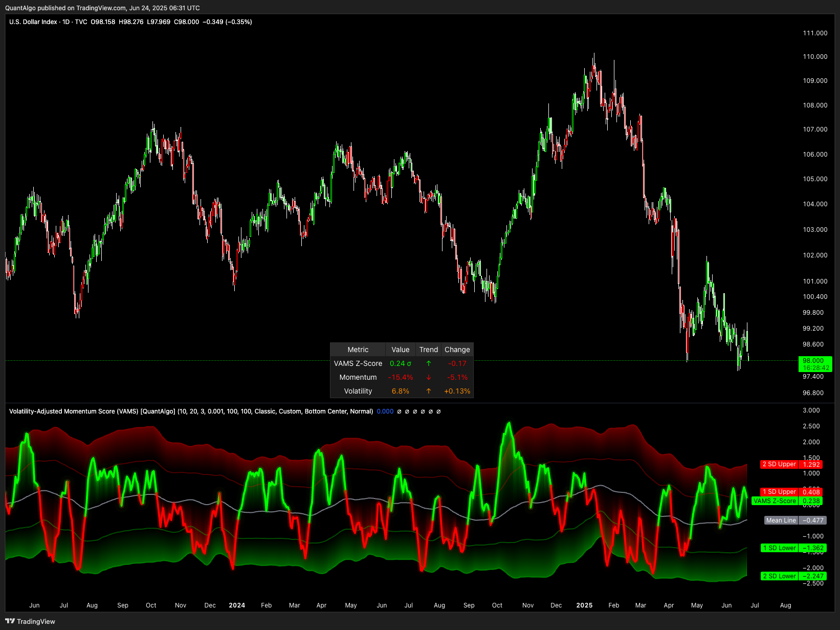This screenshot has height=630, width=840.
Task: Select the close value C98.000 in header
Action: [x=186, y=22]
